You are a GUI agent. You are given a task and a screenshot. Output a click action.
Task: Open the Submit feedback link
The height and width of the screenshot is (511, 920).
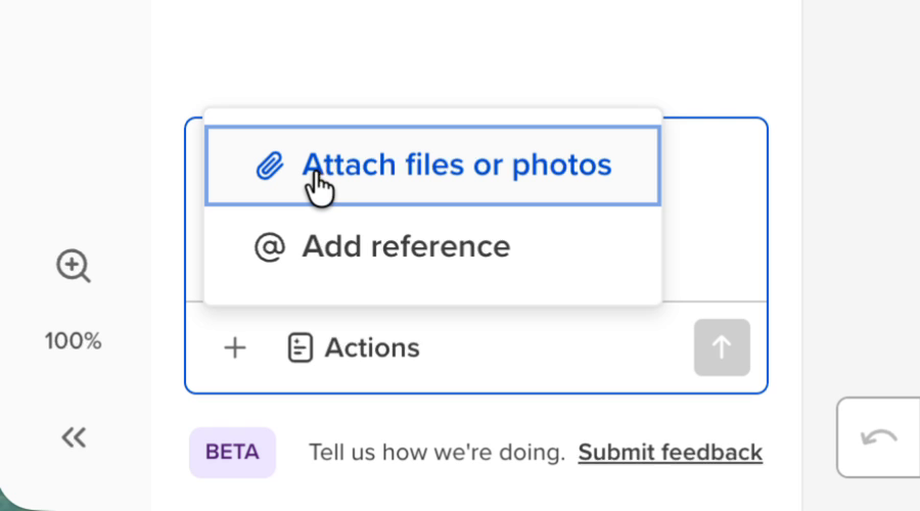pos(670,452)
